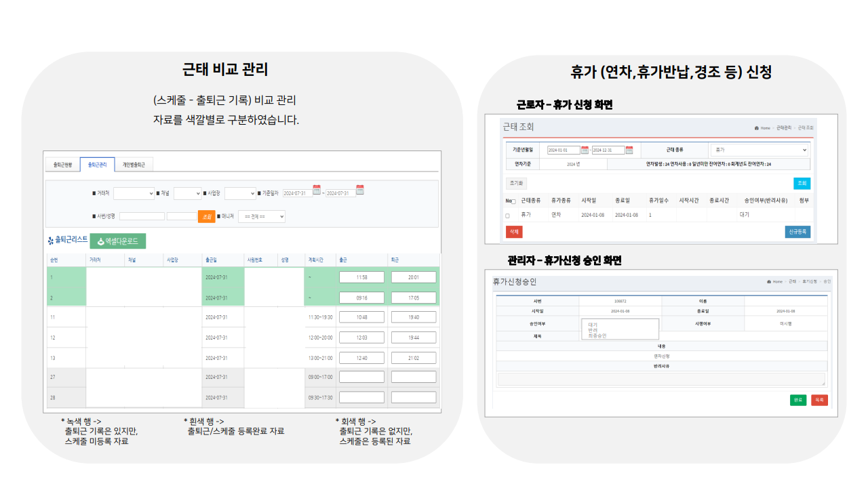Switch to the 출퇴근현황 tab
This screenshot has height=488, width=868.
(62, 164)
